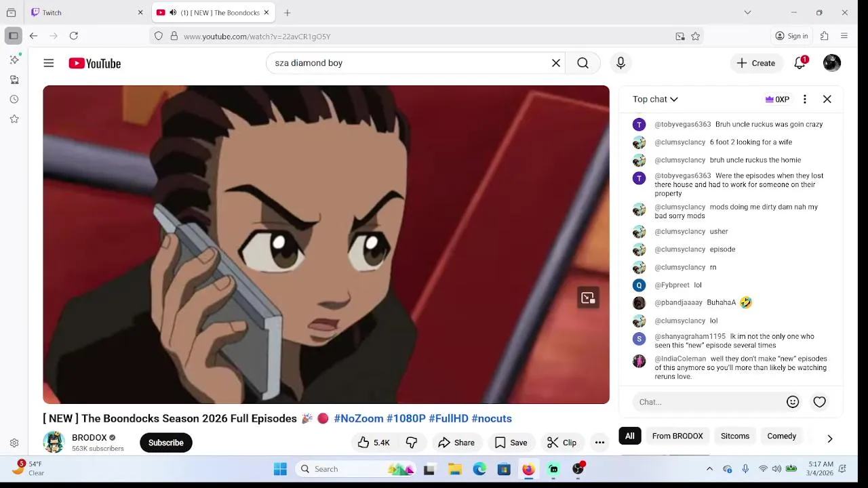The image size is (868, 488).
Task: Expand the Top chat dropdown
Action: point(655,99)
